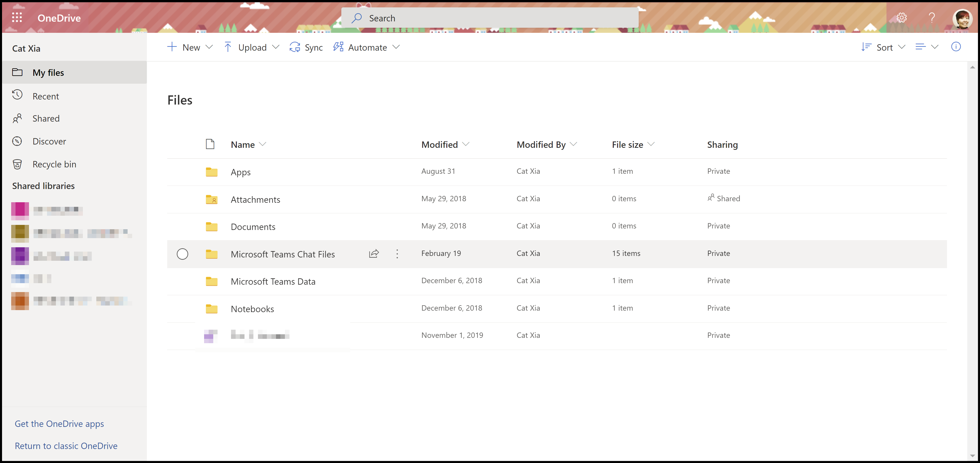
Task: Click the blue shared library tile
Action: [20, 278]
